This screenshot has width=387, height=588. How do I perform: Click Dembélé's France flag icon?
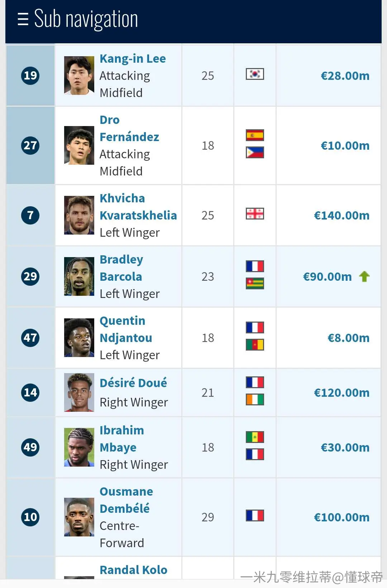(x=255, y=516)
